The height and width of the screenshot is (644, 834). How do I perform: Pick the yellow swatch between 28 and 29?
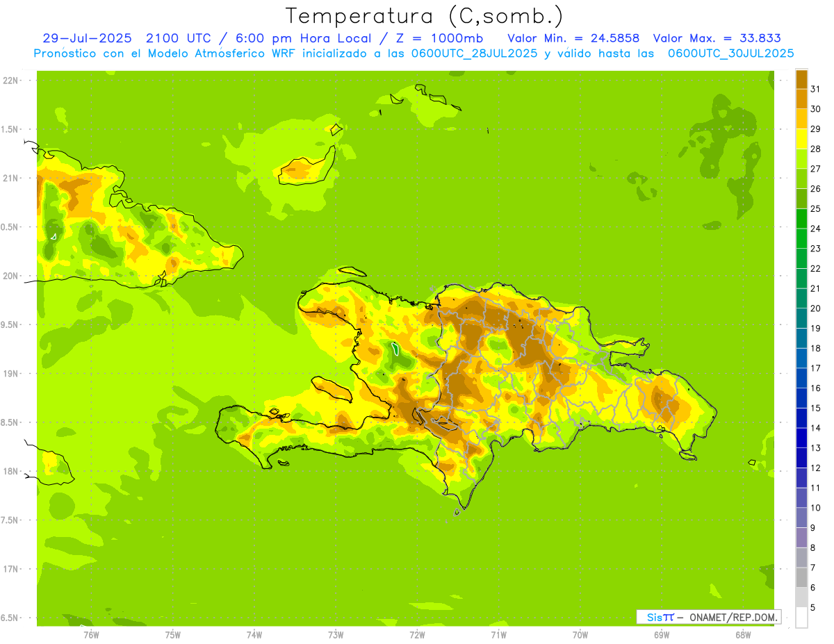(x=802, y=139)
